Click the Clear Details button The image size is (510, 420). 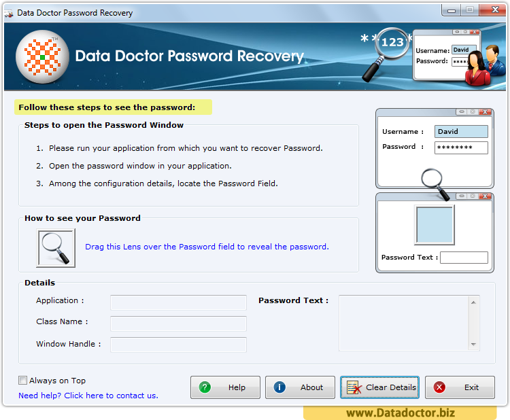pyautogui.click(x=379, y=387)
